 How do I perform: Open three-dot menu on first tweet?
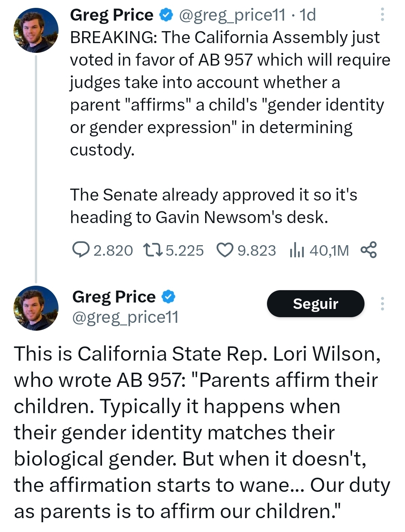(x=382, y=14)
